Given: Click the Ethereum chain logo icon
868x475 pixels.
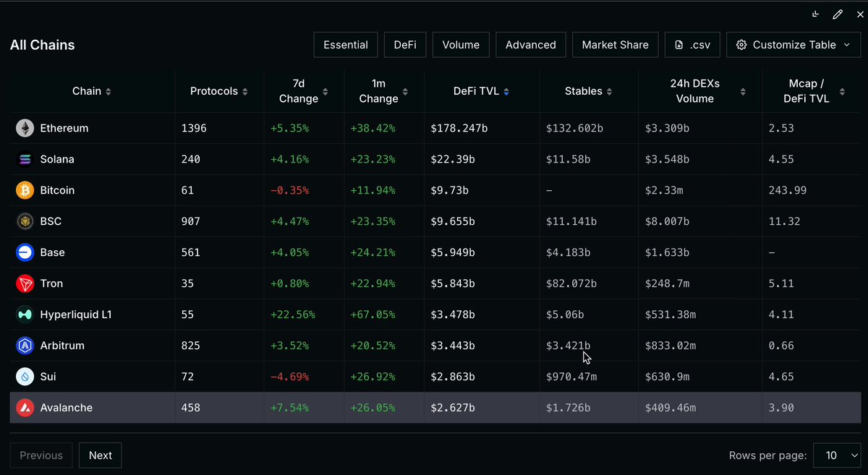Looking at the screenshot, I should coord(25,128).
